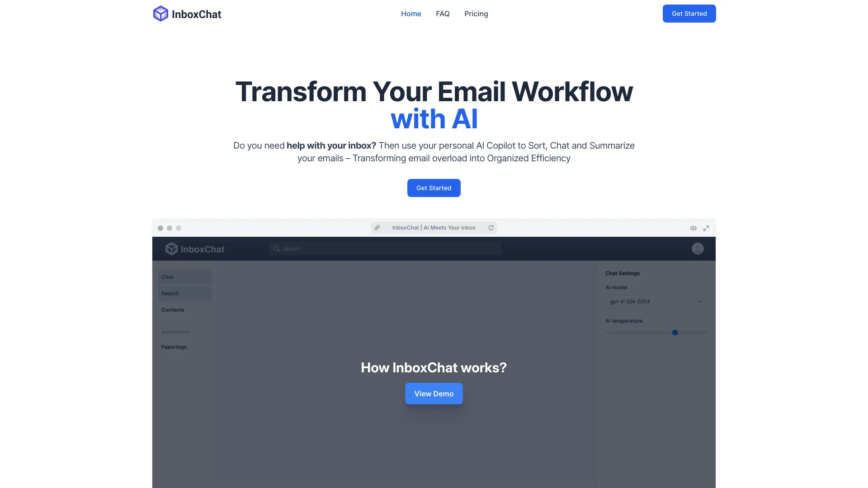Select the Pricing navigation tab
The image size is (868, 488).
(x=476, y=14)
